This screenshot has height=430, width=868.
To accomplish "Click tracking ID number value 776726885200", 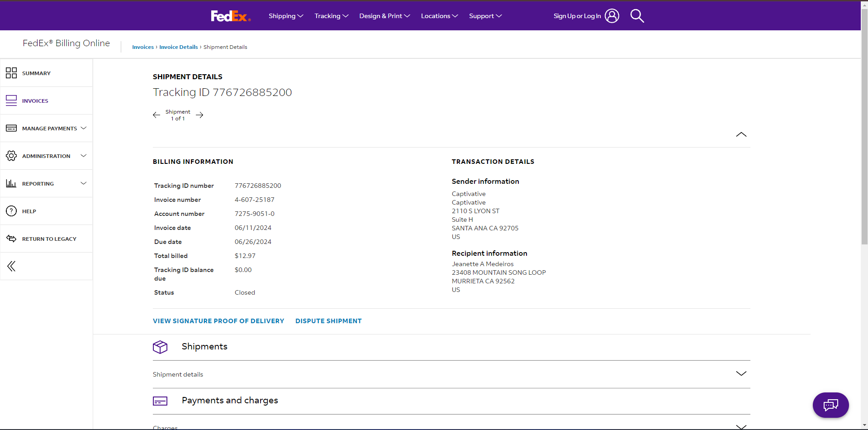I will (x=258, y=186).
